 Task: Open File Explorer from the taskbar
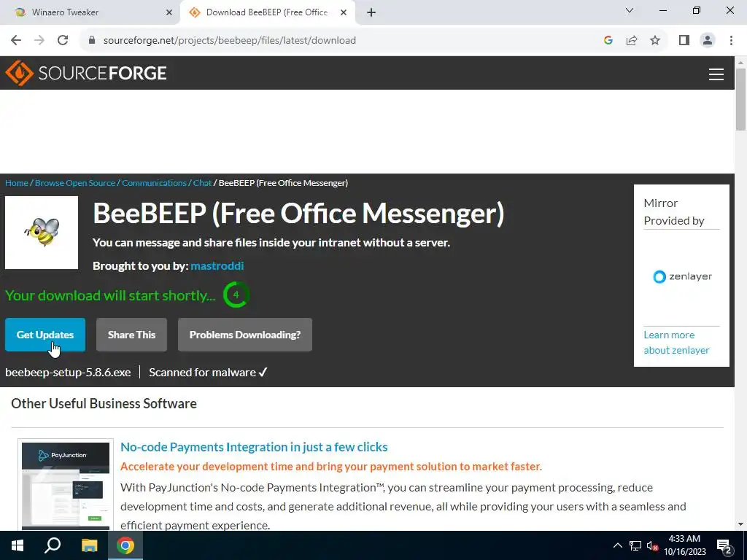pyautogui.click(x=89, y=545)
